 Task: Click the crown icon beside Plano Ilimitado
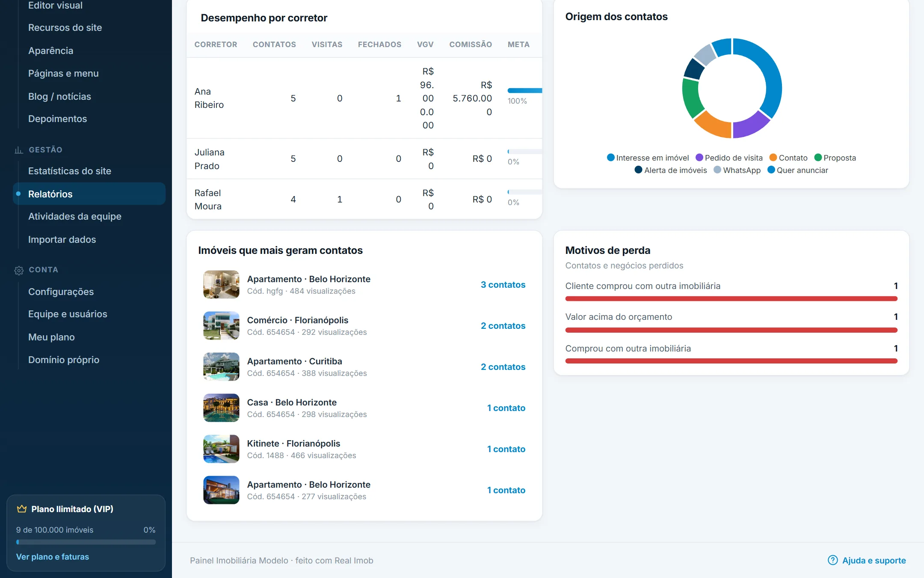coord(22,509)
